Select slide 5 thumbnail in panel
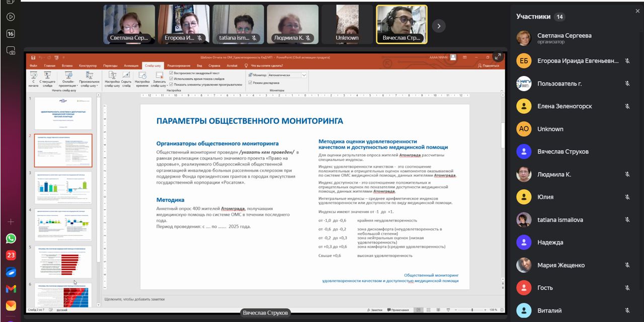The width and height of the screenshot is (644, 322). click(63, 262)
